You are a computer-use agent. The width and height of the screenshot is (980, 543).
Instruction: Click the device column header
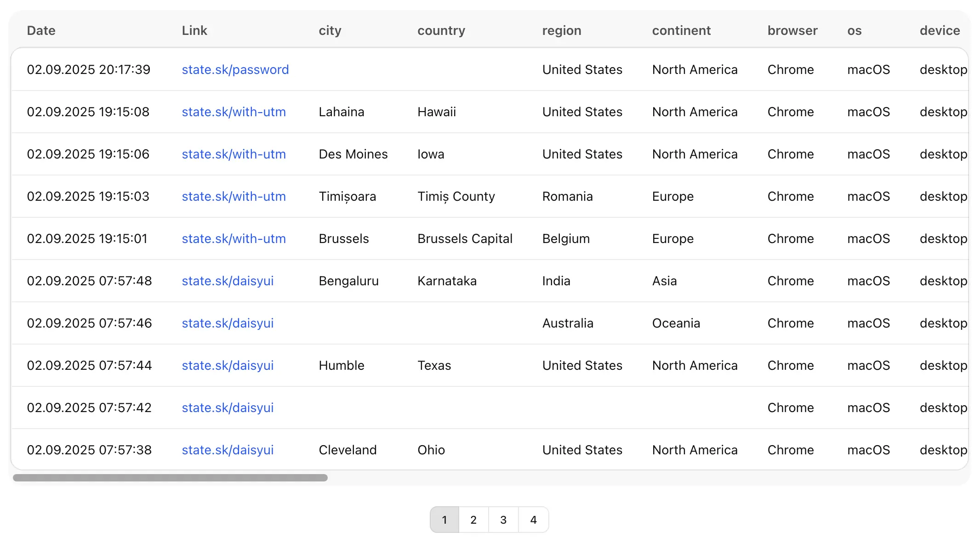[940, 30]
